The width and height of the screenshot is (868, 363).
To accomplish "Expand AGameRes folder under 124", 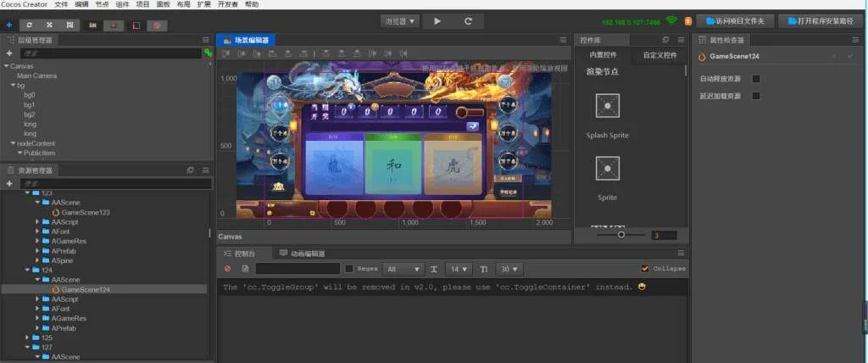I will click(37, 318).
